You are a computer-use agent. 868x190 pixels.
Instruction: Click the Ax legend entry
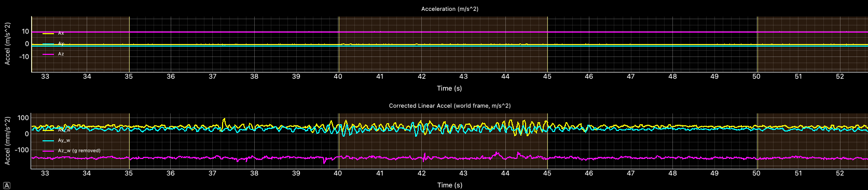click(53, 33)
